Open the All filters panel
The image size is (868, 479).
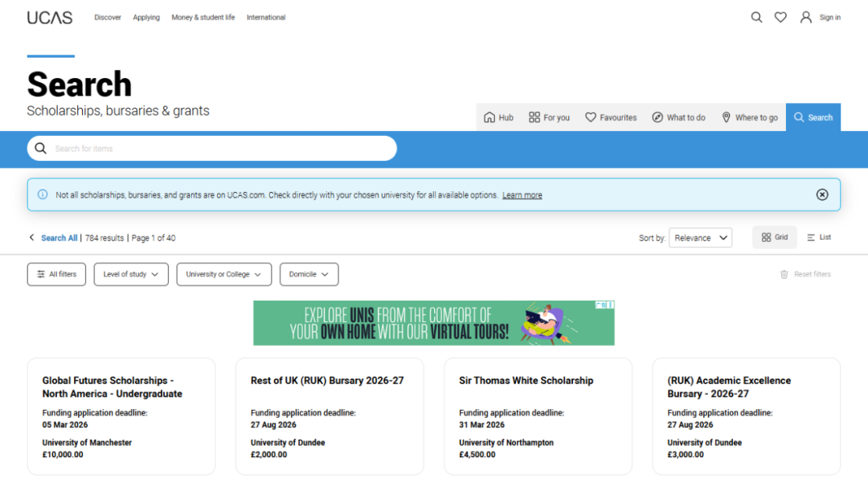pos(56,274)
